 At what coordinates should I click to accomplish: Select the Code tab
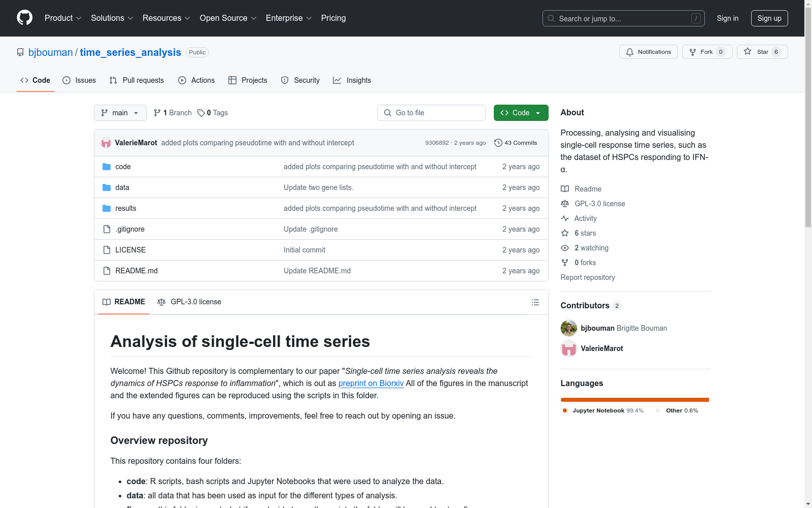pos(36,80)
